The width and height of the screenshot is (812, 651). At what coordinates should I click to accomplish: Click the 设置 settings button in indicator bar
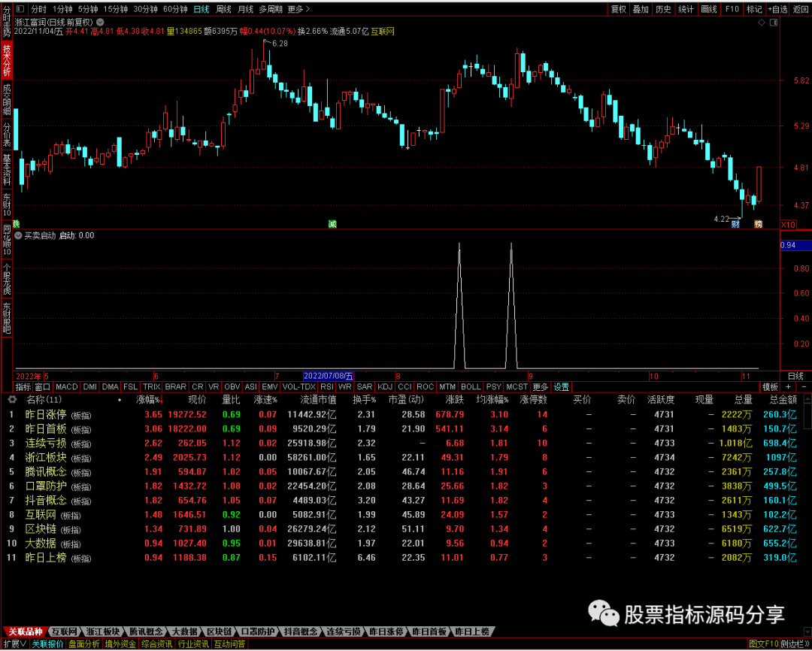click(562, 387)
